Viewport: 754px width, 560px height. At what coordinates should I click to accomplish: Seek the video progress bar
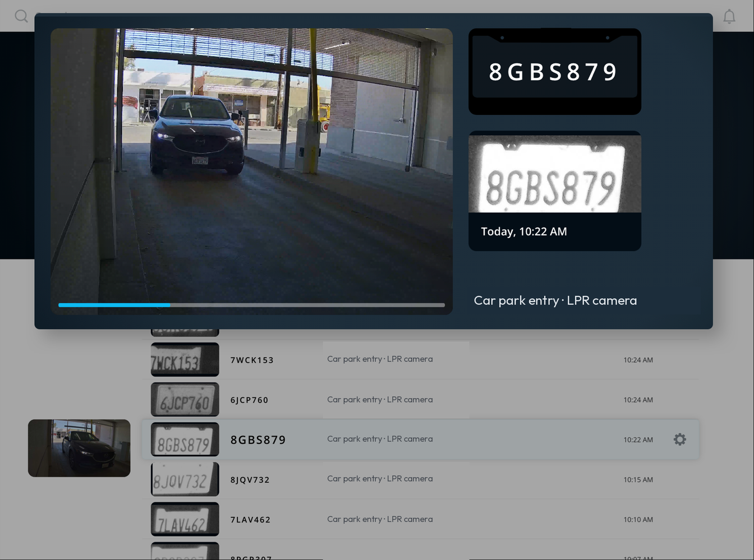[251, 305]
